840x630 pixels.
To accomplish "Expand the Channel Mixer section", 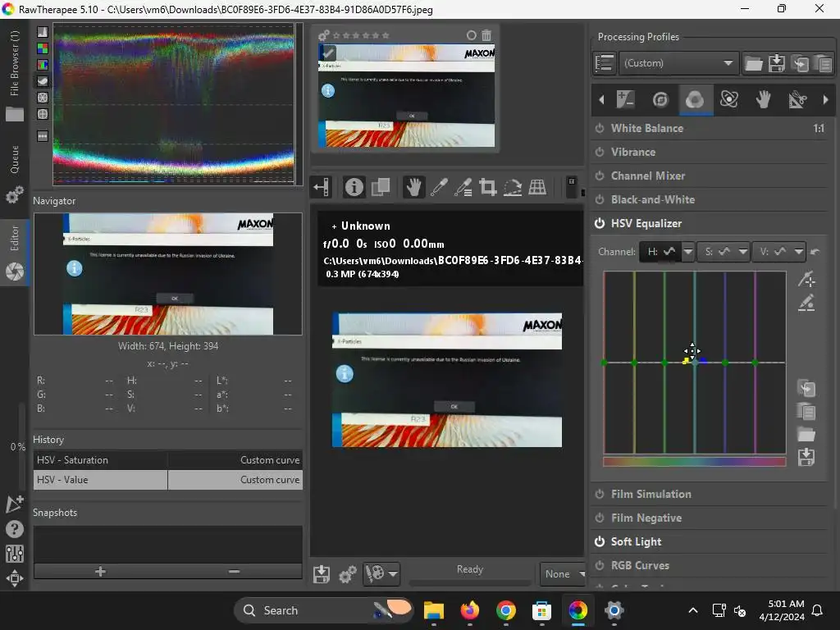I will tap(648, 176).
